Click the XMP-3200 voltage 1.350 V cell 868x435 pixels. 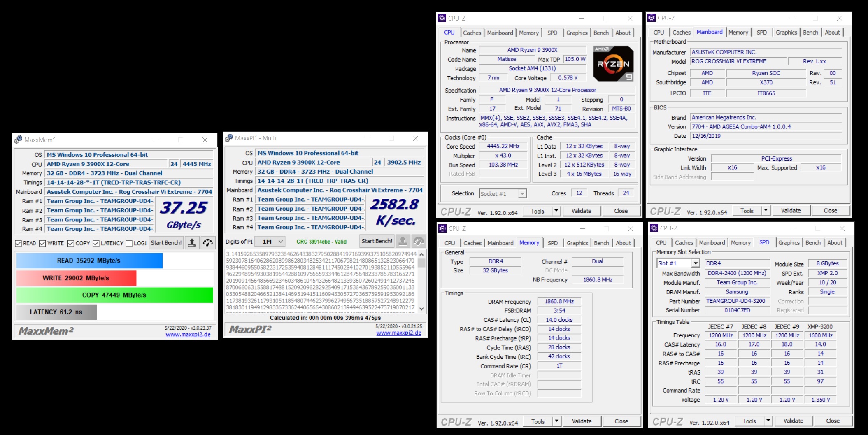(x=820, y=400)
